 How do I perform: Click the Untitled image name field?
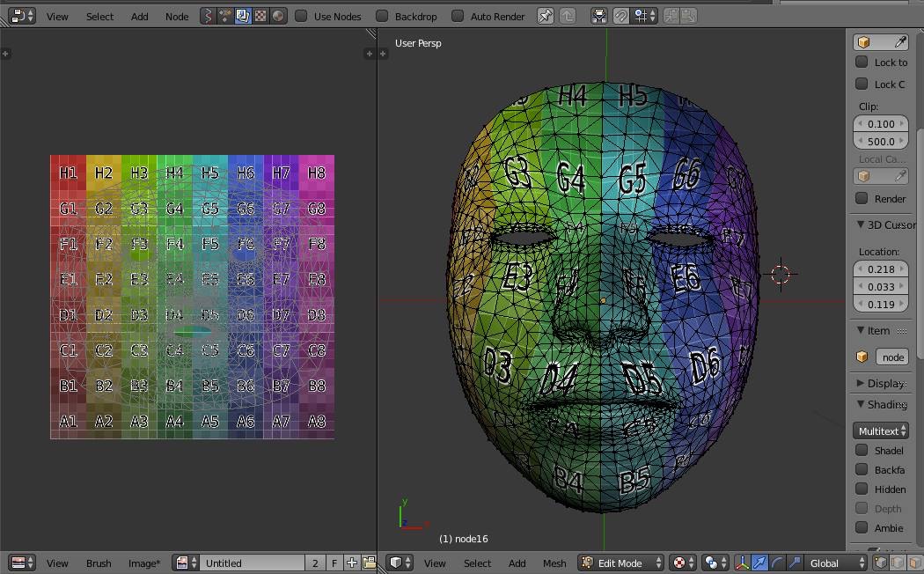(253, 563)
